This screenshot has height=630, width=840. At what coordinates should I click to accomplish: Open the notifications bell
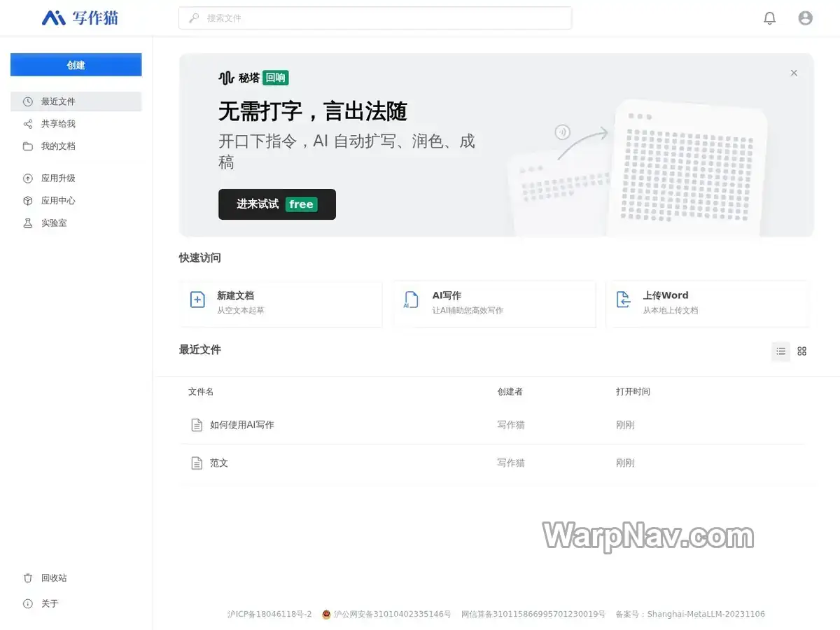click(x=769, y=18)
